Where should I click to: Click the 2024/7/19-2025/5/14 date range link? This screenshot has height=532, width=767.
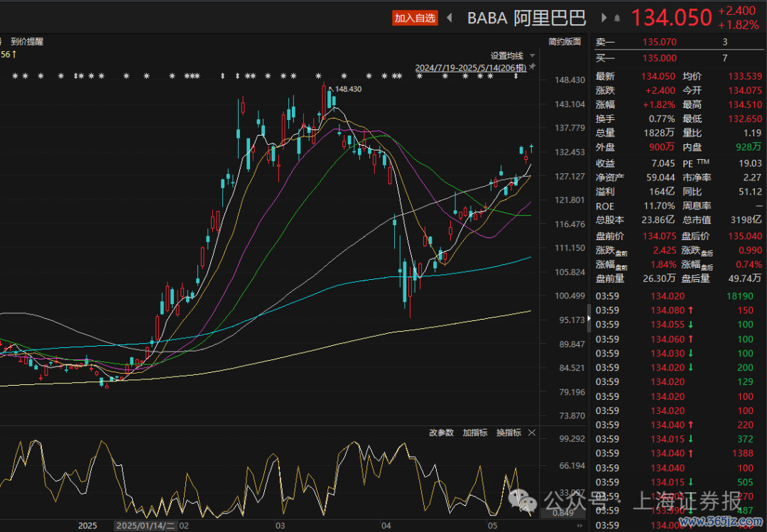[471, 67]
